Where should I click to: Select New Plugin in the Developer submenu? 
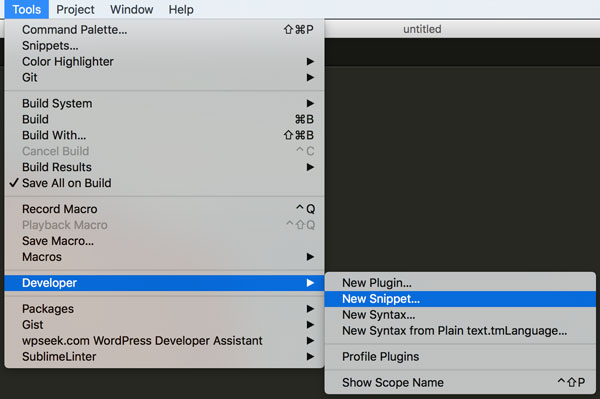pyautogui.click(x=460, y=283)
